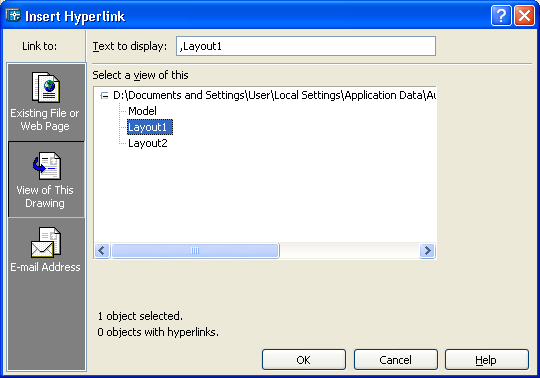540x378 pixels.
Task: Select the Model view in tree
Action: 142,111
